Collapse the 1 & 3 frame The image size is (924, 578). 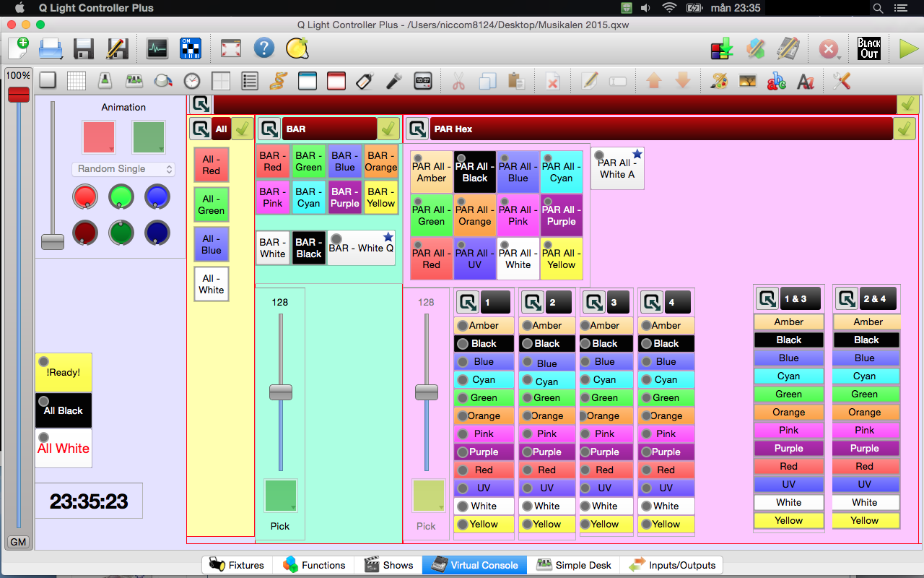click(767, 298)
